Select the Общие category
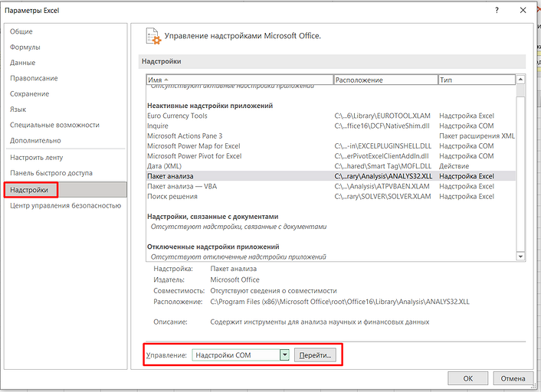541x392 pixels. click(21, 31)
